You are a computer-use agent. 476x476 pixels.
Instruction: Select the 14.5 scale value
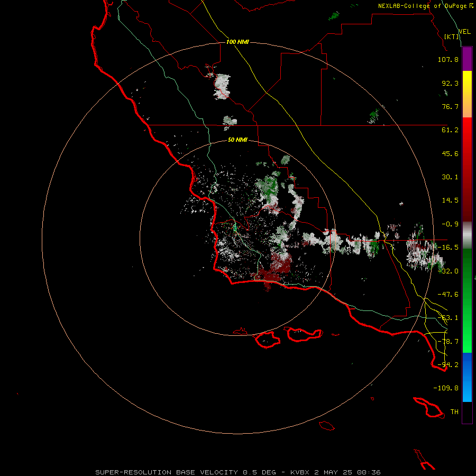[450, 200]
